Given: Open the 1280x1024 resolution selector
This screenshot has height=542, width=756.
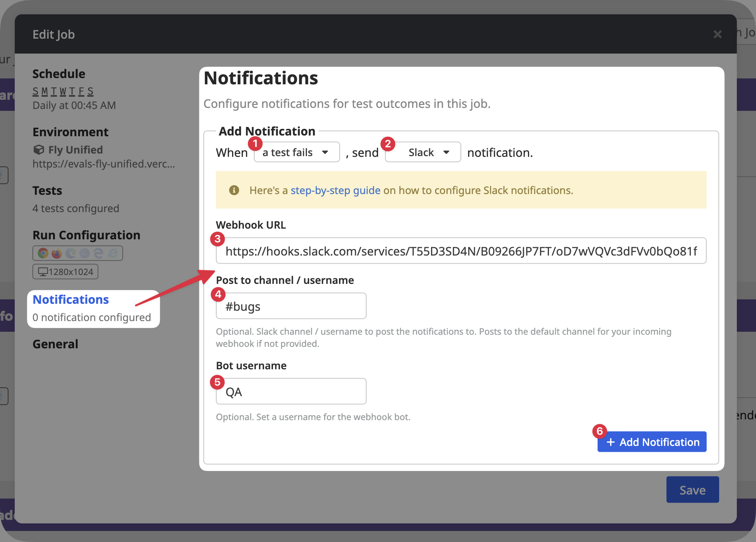Looking at the screenshot, I should 65,271.
